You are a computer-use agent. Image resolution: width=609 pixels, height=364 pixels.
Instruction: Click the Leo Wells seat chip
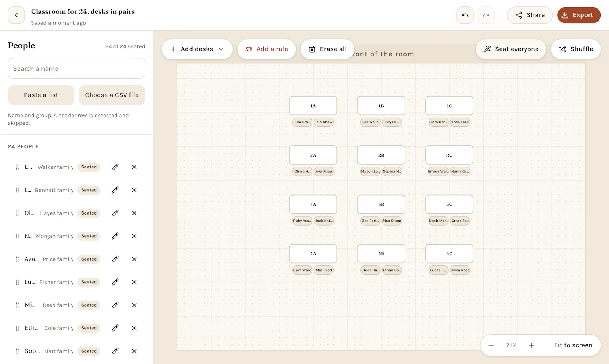point(370,122)
